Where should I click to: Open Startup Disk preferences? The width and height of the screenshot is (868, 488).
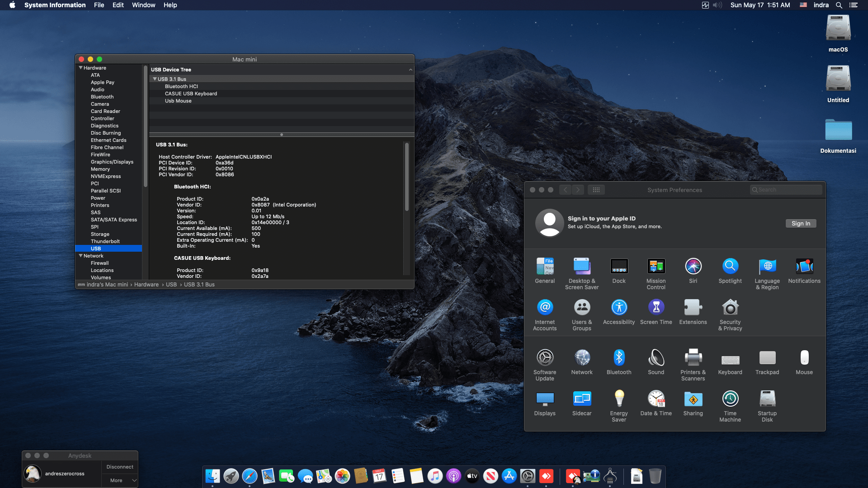tap(767, 406)
